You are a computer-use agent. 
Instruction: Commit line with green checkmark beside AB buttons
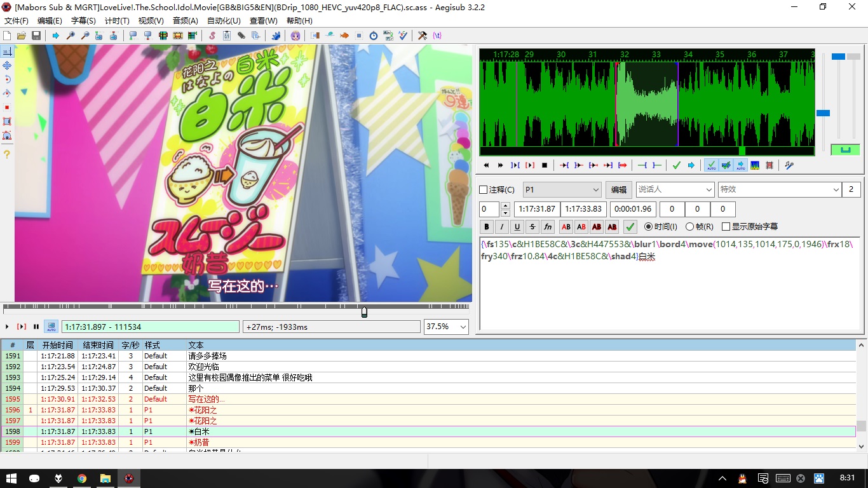click(x=630, y=227)
